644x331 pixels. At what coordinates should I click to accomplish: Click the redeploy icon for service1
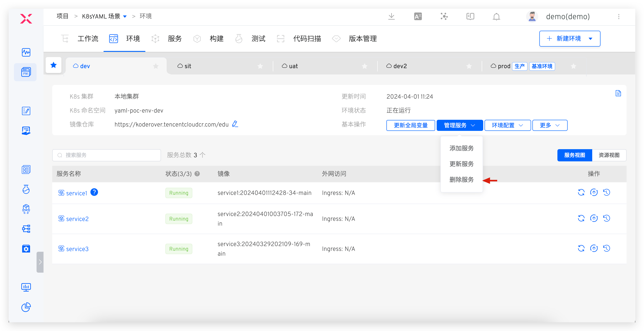[x=581, y=193]
